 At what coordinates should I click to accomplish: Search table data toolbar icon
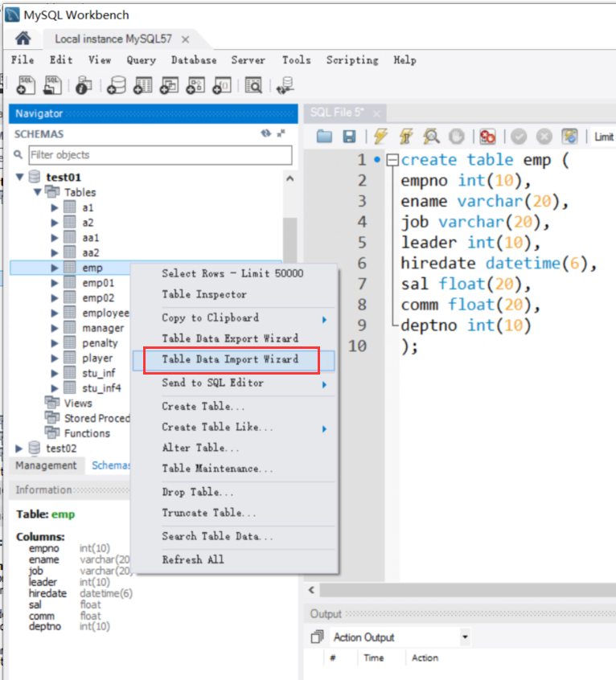point(254,85)
